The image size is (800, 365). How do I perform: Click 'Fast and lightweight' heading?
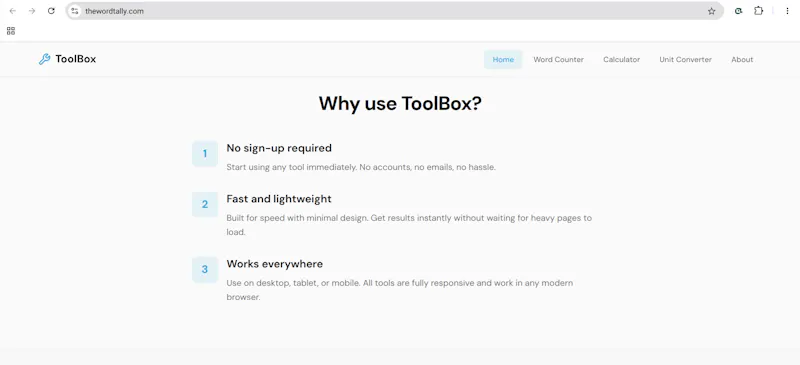click(x=279, y=199)
